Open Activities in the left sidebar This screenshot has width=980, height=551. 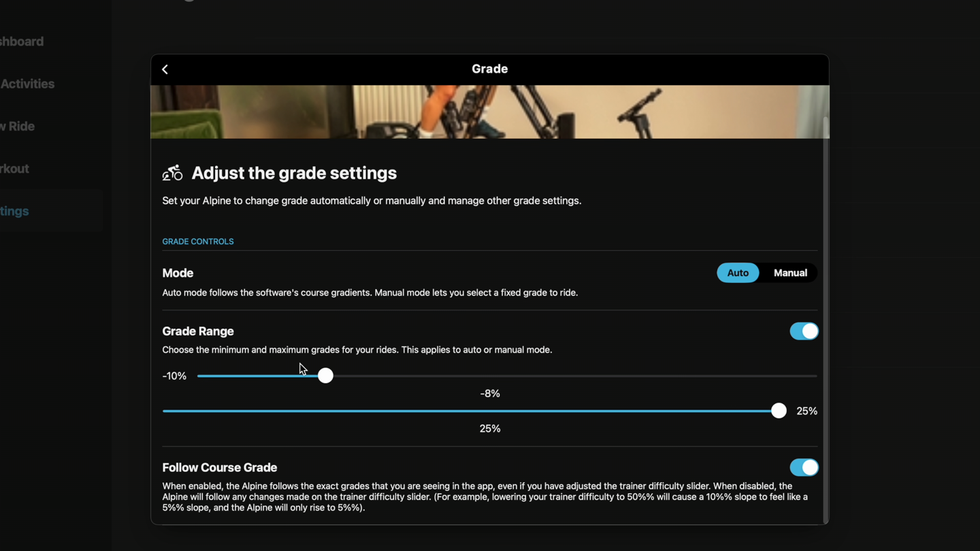pos(27,84)
